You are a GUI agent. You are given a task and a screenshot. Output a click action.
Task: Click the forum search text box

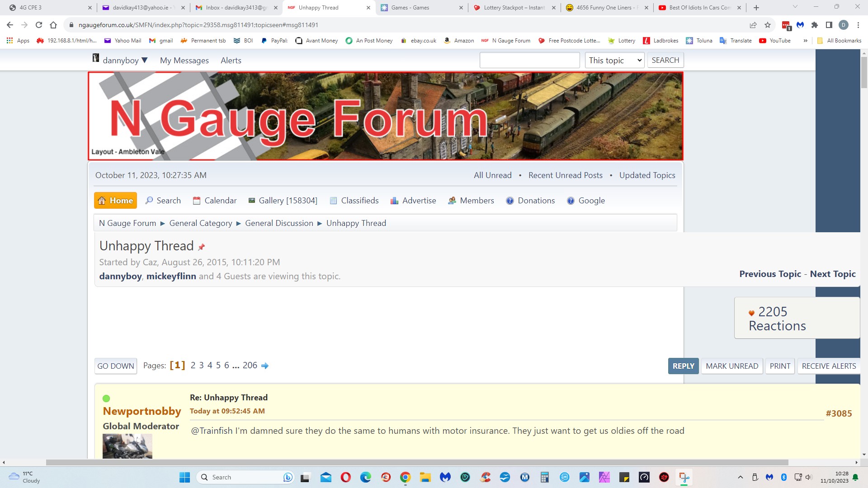pyautogui.click(x=529, y=60)
